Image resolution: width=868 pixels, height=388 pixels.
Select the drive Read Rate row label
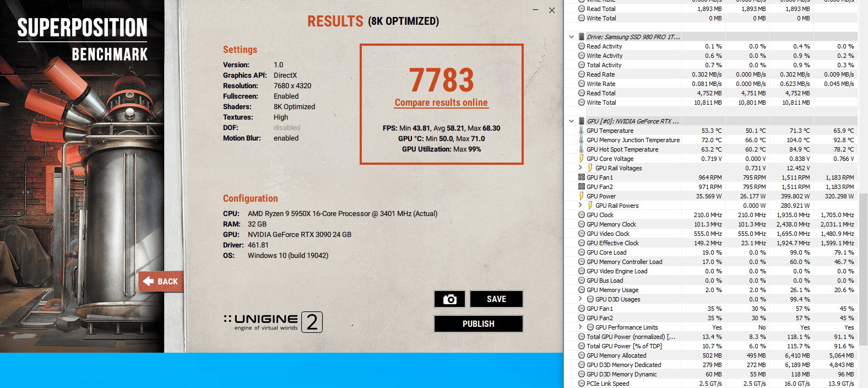600,74
